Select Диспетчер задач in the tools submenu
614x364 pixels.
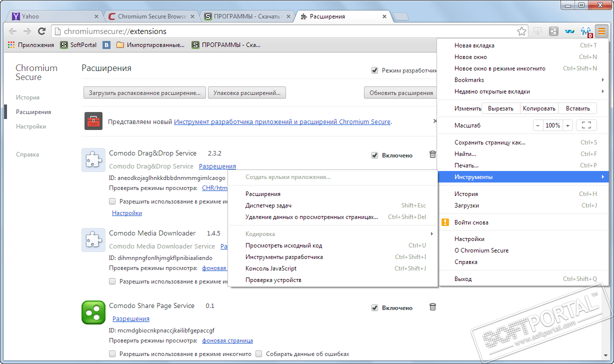point(332,205)
